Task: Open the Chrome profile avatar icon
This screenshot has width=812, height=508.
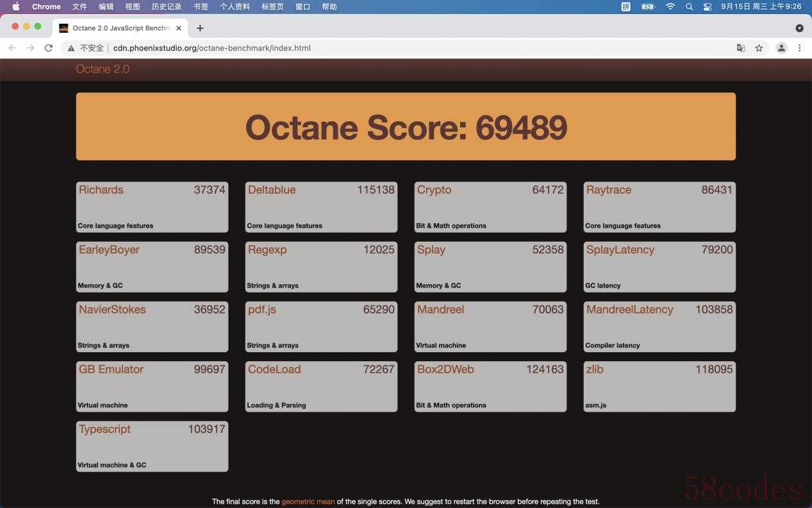Action: click(x=781, y=48)
